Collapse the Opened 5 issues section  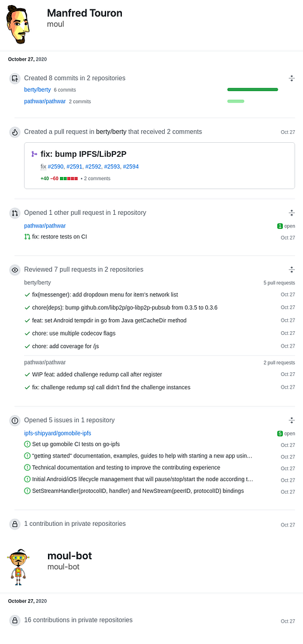point(292,420)
